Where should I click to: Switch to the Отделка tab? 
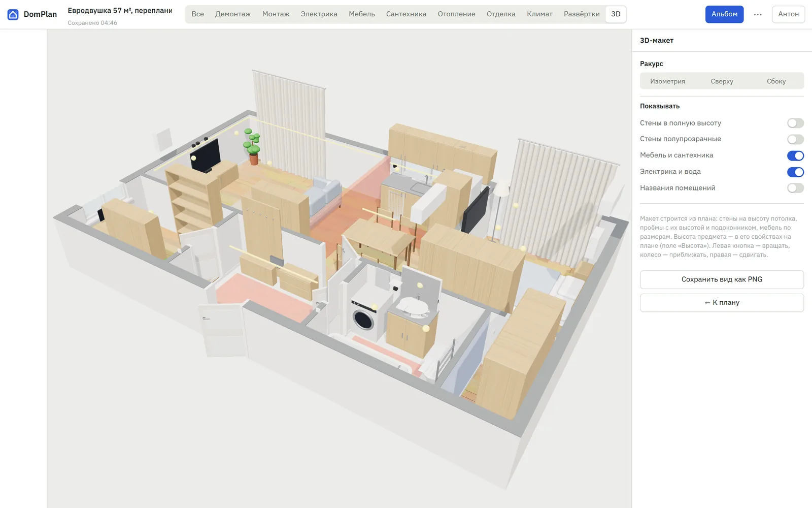coord(501,14)
